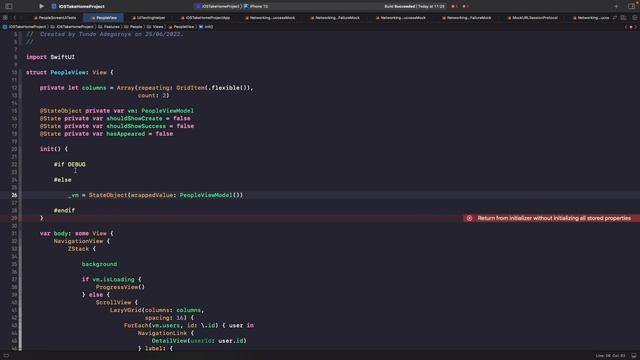Open the People breadcrumb
Screen dimensions: 640x360
click(133, 27)
